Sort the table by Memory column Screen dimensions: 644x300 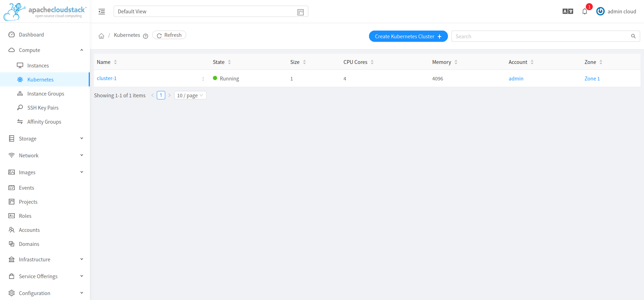pyautogui.click(x=456, y=62)
